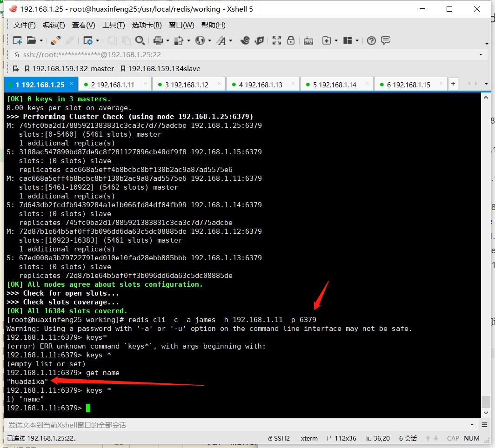Click the lock screen padlock icon
The height and width of the screenshot is (448, 495).
[x=291, y=40]
